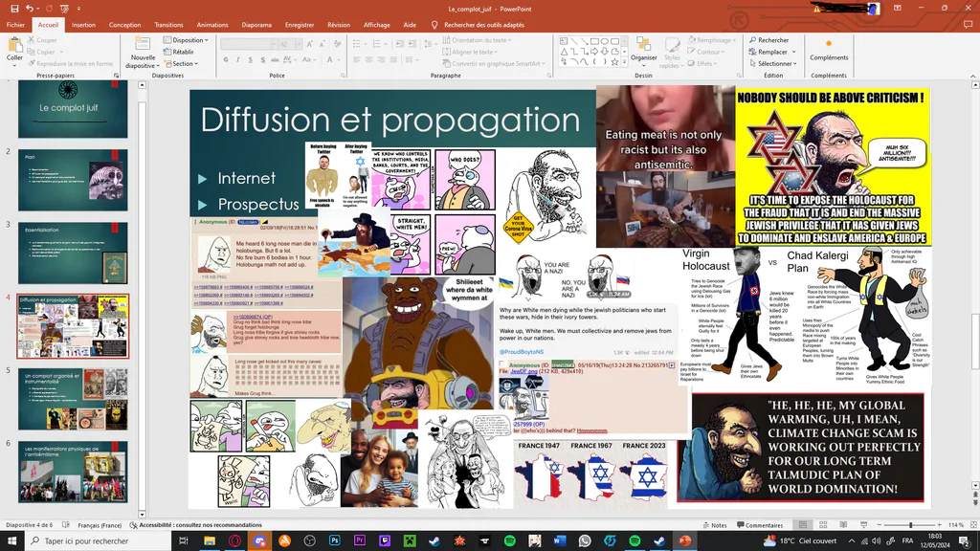980x551 pixels.
Task: Click the Windows taskbar search box
Action: pos(99,541)
